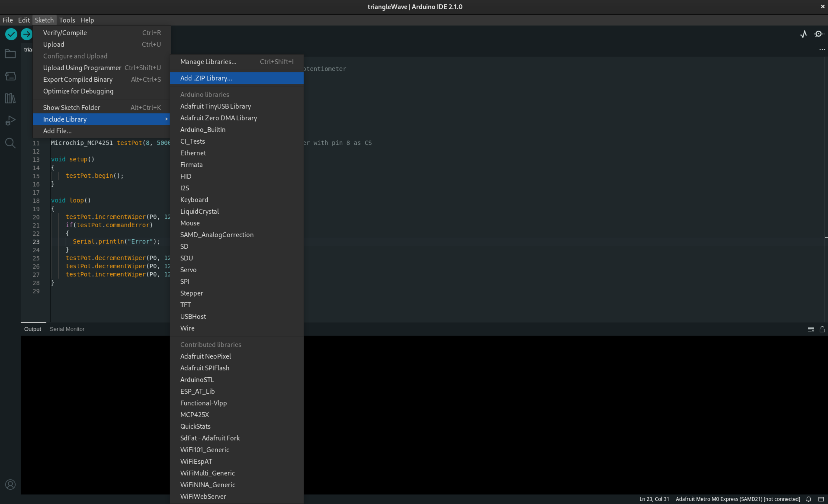Open the Sketchbook folder sidebar icon
828x504 pixels.
(10, 53)
